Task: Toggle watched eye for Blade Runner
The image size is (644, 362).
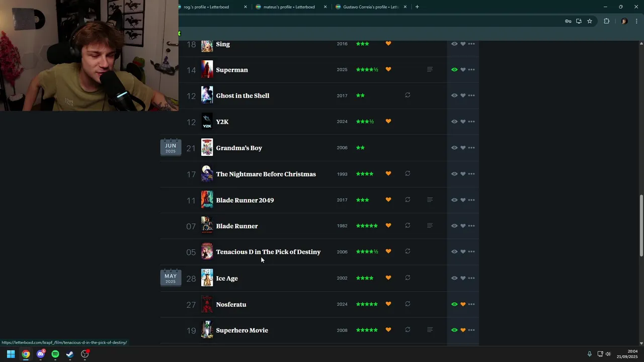Action: tap(454, 226)
